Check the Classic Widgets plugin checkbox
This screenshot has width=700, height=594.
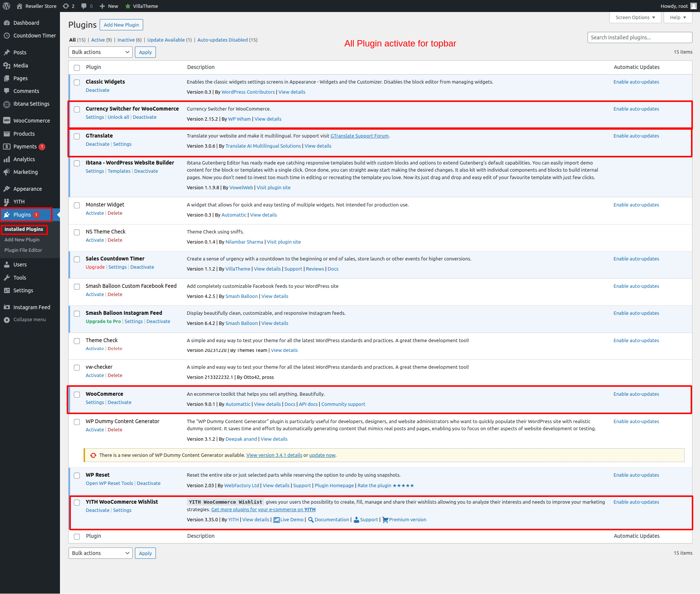[77, 82]
